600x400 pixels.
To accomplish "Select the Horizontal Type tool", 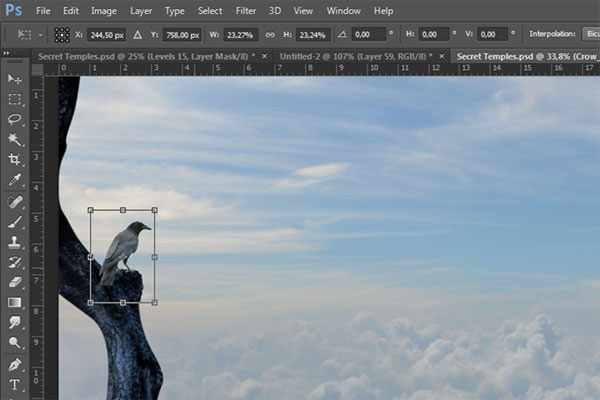I will [15, 384].
